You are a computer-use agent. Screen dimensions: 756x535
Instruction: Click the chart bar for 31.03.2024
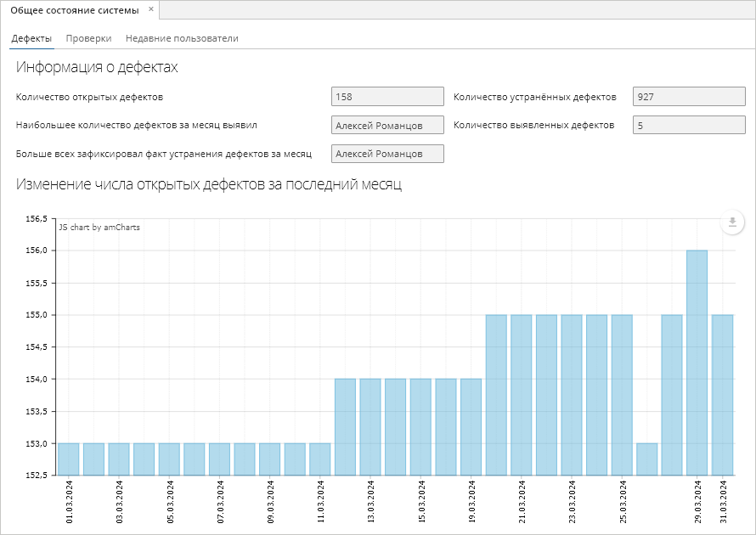coord(722,395)
